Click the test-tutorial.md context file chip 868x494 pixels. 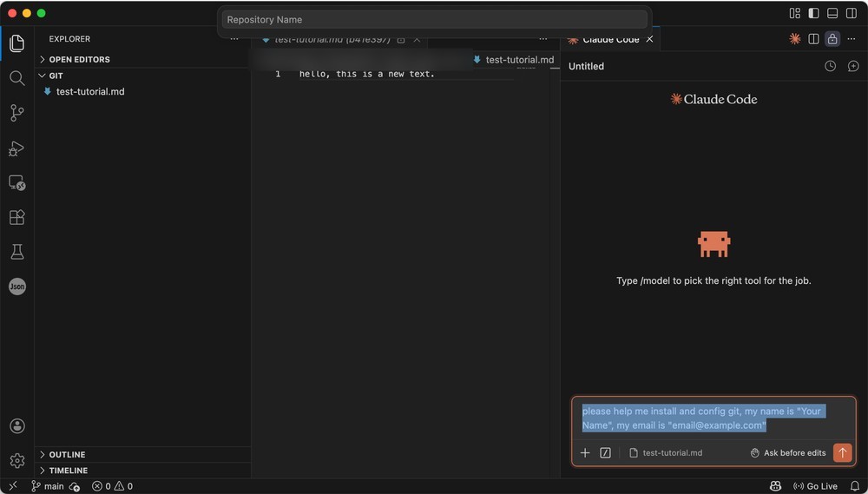666,453
